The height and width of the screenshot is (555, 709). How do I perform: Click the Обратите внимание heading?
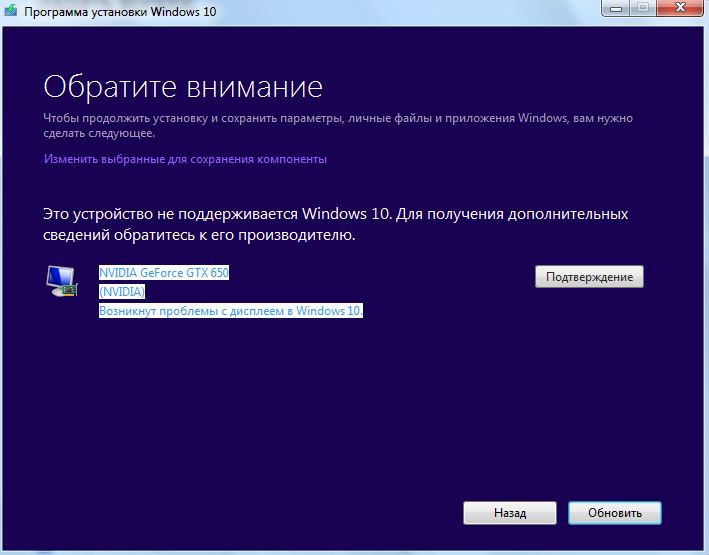pyautogui.click(x=183, y=86)
